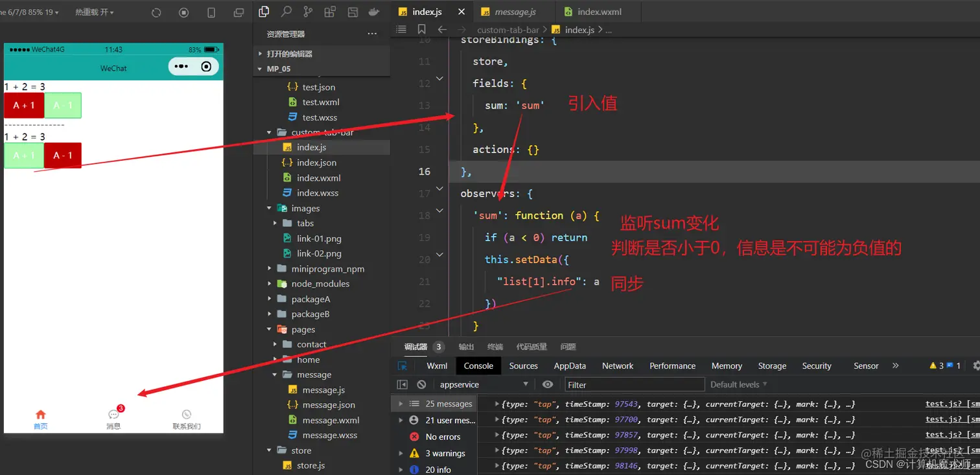Open the Performance debugger tab
This screenshot has width=980, height=475.
pyautogui.click(x=673, y=366)
